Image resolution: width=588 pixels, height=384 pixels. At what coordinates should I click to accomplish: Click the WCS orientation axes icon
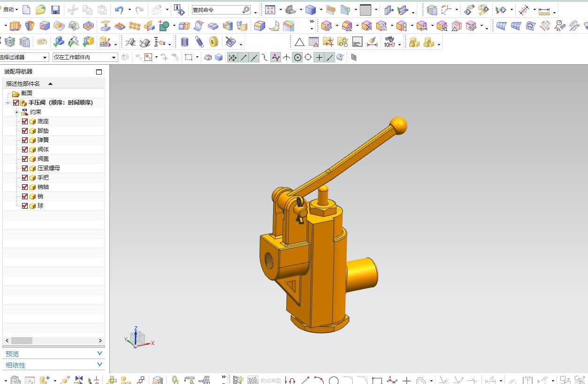[x=446, y=9]
